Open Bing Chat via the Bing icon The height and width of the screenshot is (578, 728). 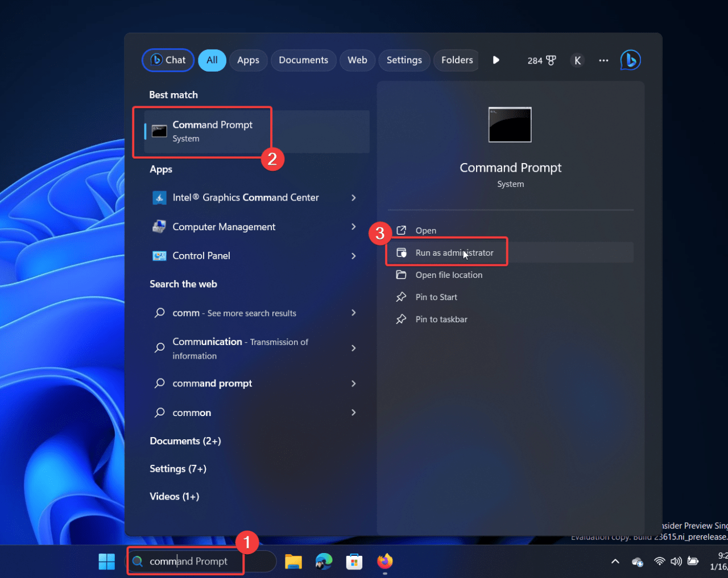630,60
